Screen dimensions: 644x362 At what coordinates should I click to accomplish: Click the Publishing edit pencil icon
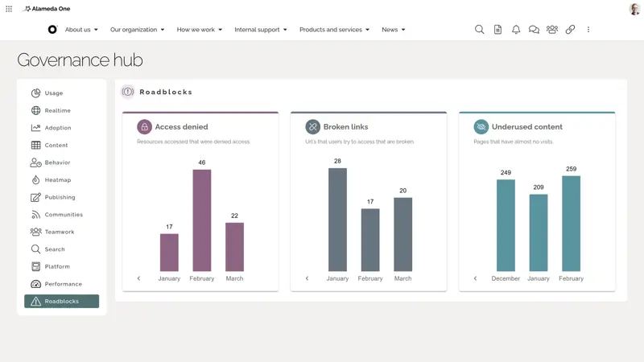35,197
